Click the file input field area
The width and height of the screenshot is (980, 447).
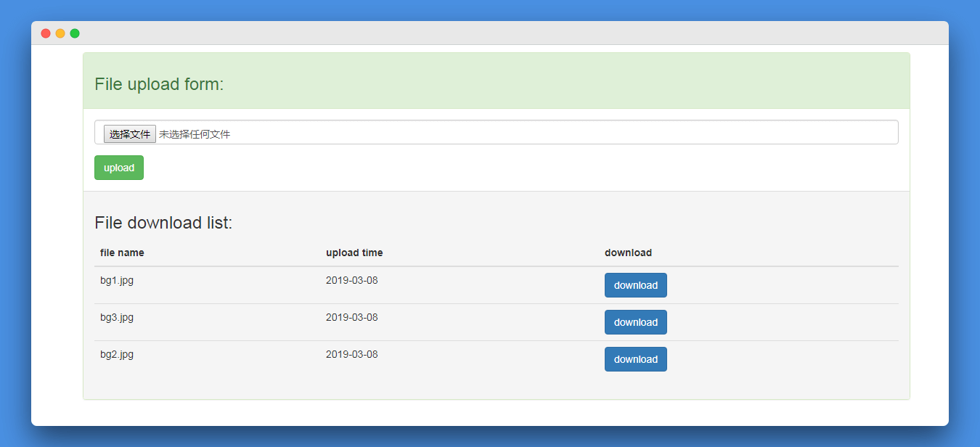497,132
